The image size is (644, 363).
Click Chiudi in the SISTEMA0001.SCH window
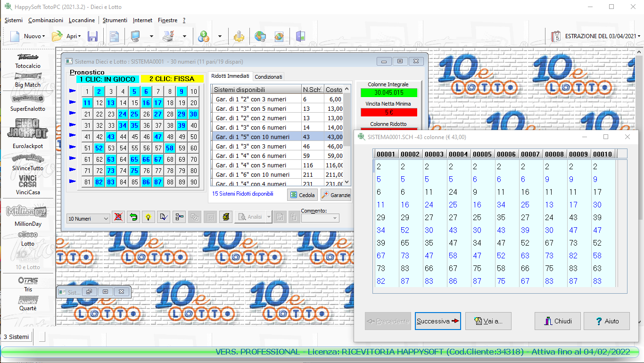[558, 321]
